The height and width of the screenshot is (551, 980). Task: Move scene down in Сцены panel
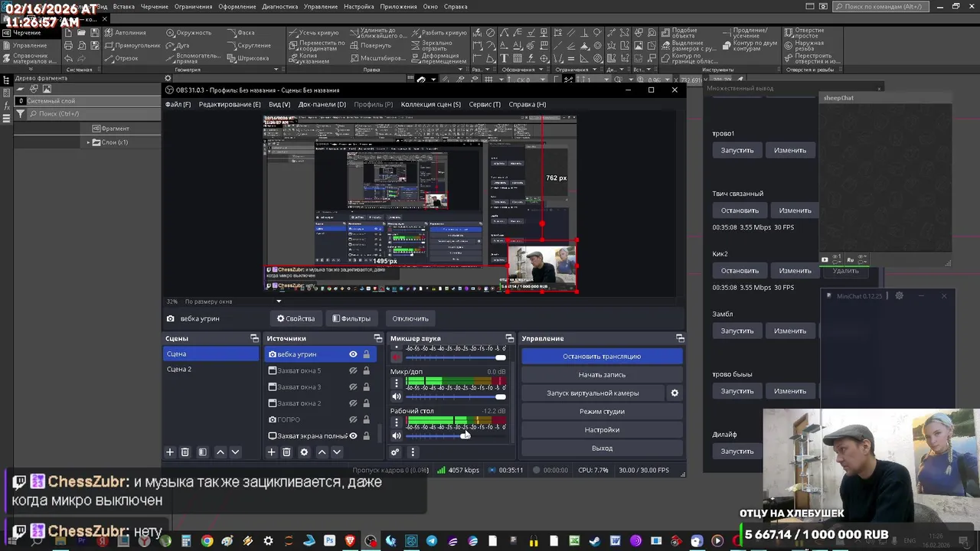coord(235,452)
